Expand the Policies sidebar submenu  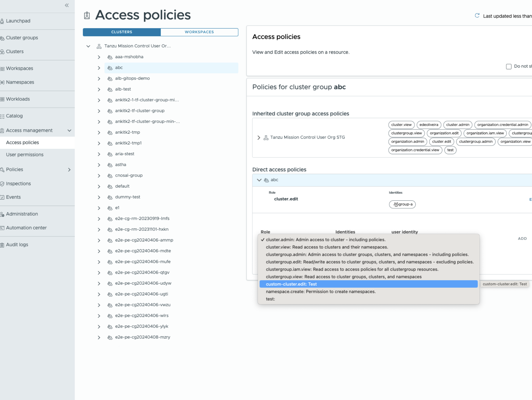coord(69,170)
